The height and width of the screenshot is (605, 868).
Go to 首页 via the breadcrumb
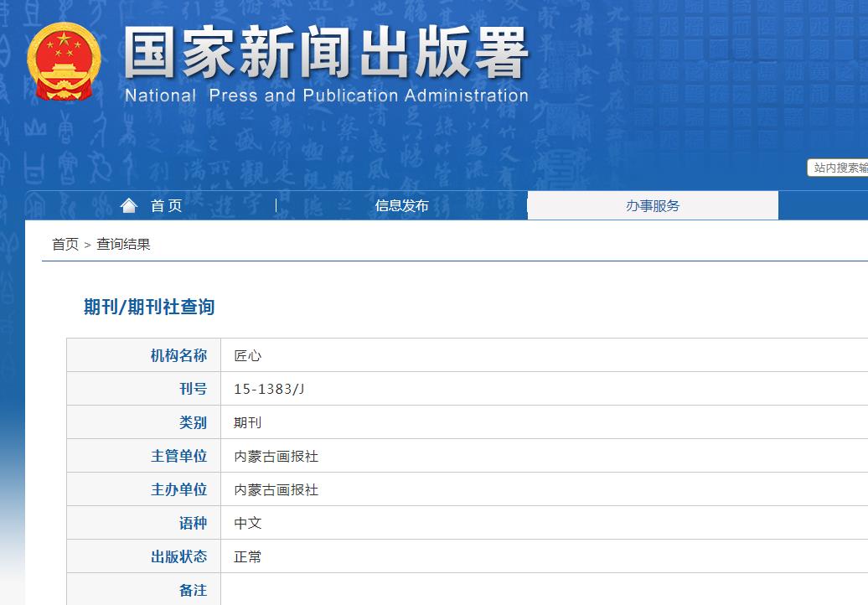(x=65, y=244)
